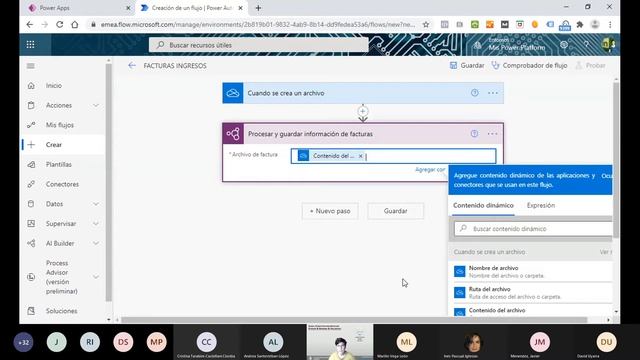
Task: Collapse the left navigation hamburger menu
Action: click(31, 66)
